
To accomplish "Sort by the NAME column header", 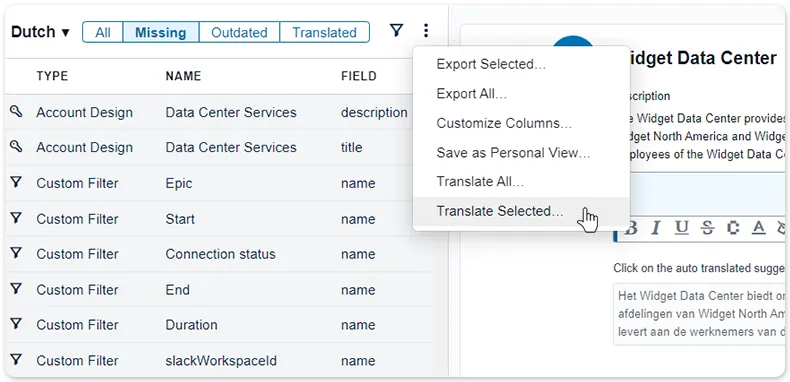I will click(x=183, y=76).
